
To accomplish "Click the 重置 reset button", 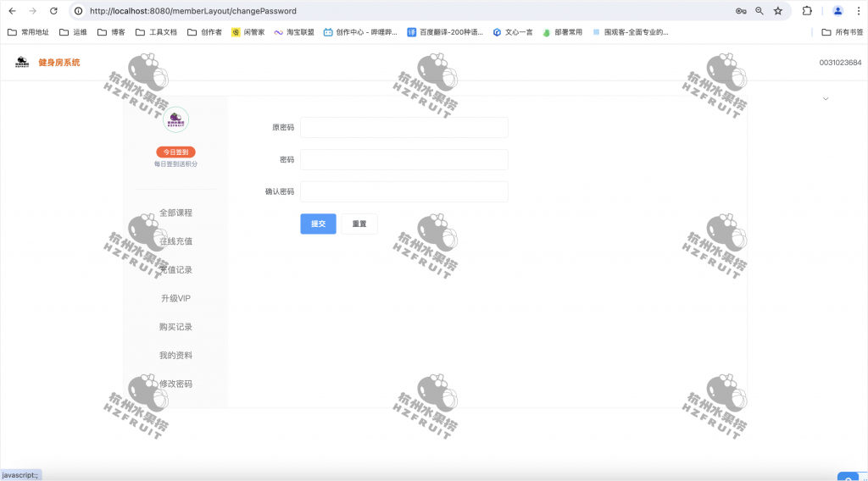I will pyautogui.click(x=359, y=224).
